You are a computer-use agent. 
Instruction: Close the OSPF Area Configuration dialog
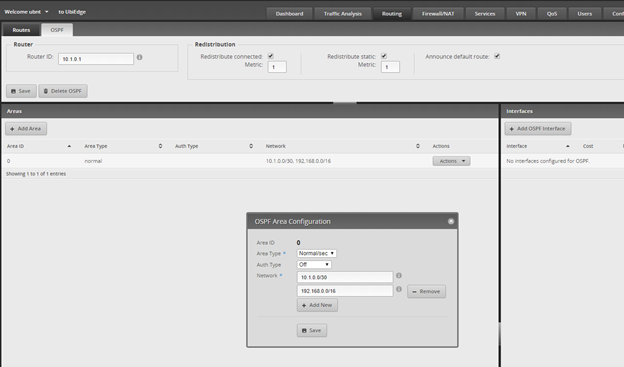coord(451,221)
